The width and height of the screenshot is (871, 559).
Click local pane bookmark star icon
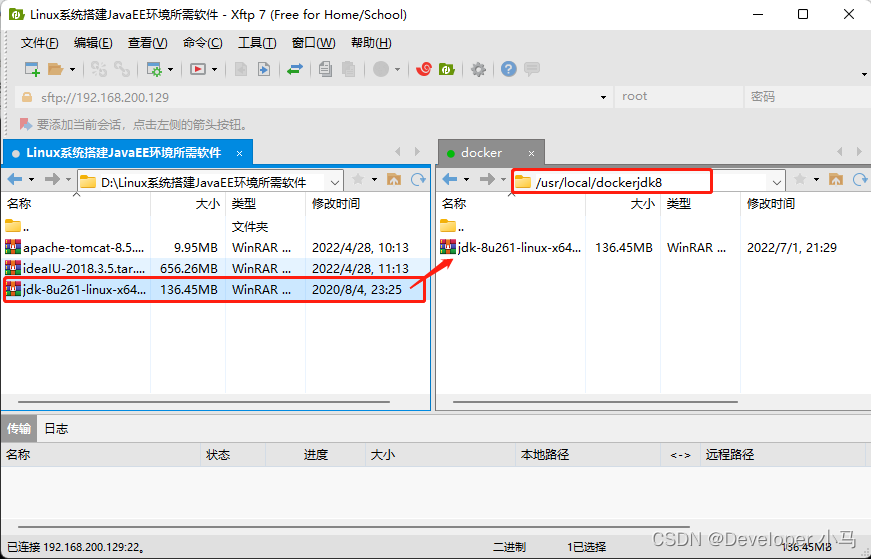coord(358,179)
